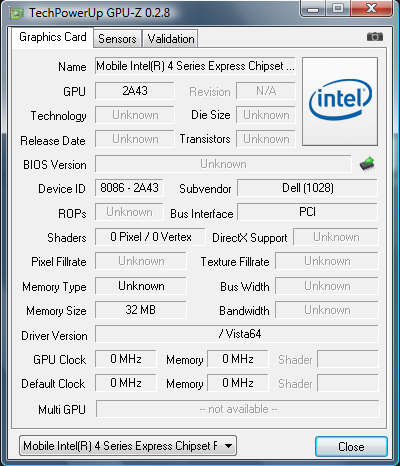Viewport: 400px width, 466px height.
Task: Select the Graphics Card tab
Action: (53, 37)
